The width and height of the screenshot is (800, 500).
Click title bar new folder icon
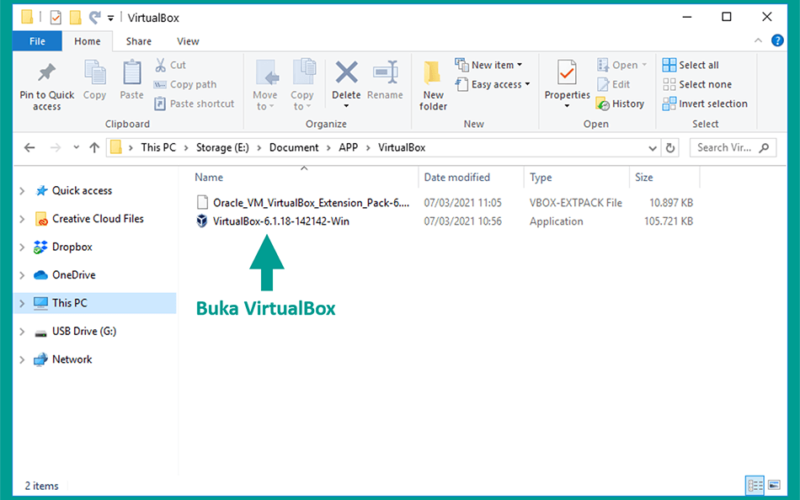pos(75,18)
